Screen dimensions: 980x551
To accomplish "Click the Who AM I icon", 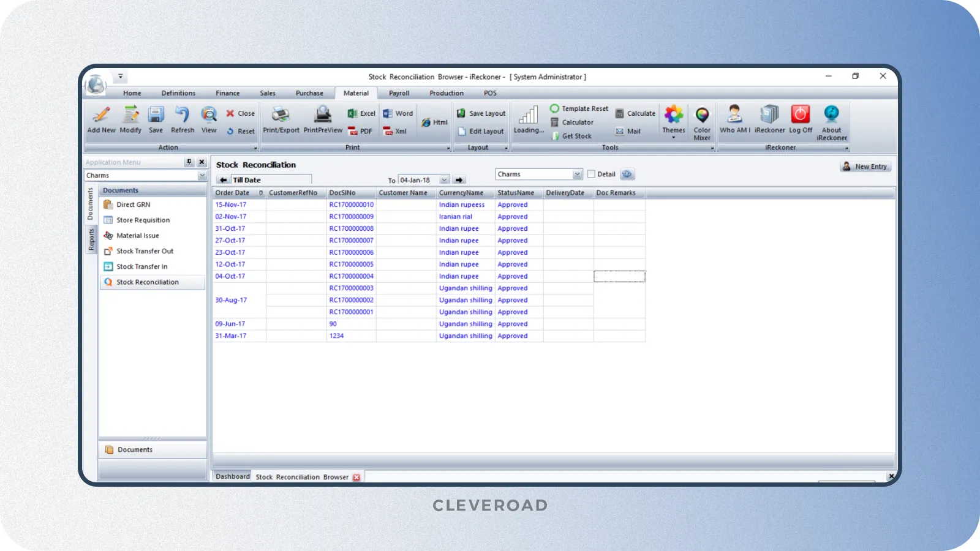I will point(734,119).
